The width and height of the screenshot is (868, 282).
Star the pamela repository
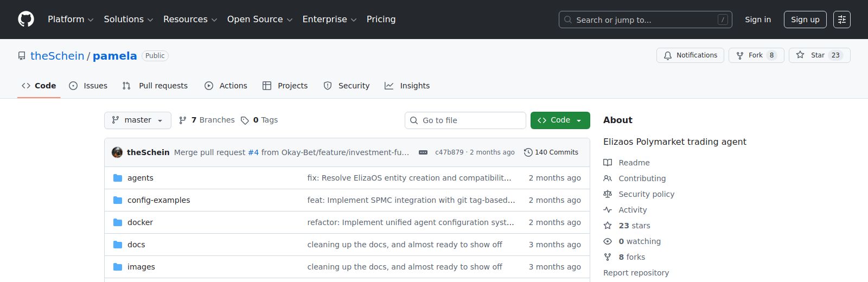(819, 55)
